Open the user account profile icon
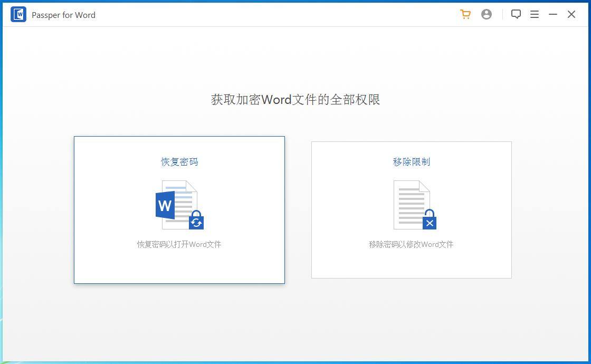Screen dimensions: 591x364 [x=487, y=15]
